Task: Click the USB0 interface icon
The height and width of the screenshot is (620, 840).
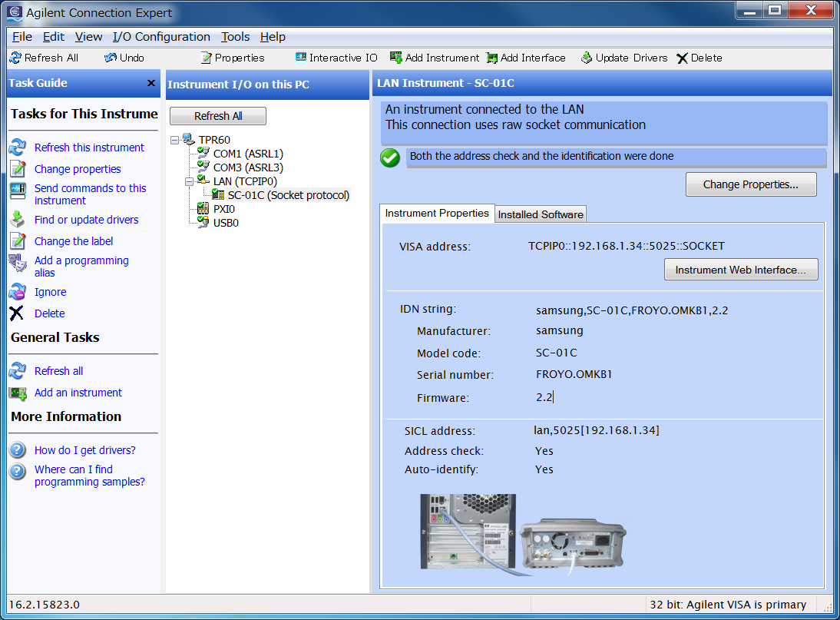Action: (x=203, y=222)
